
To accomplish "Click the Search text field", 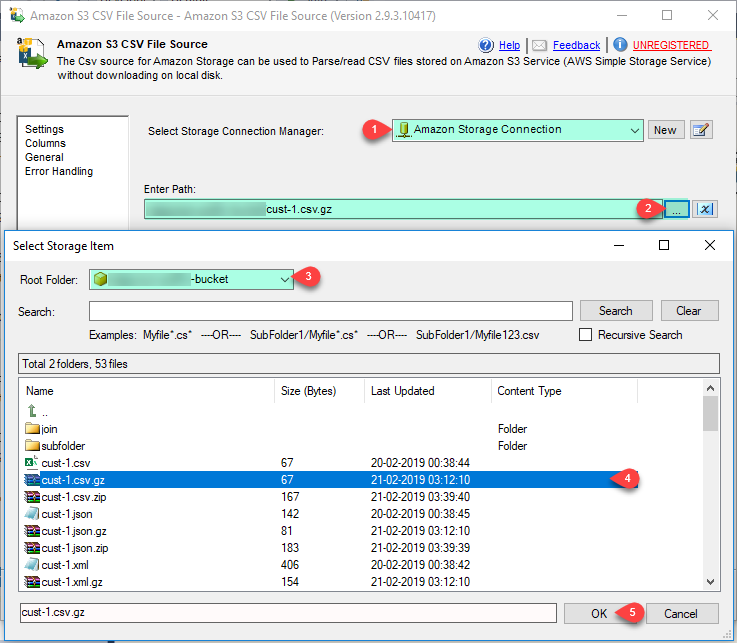I will tap(331, 311).
